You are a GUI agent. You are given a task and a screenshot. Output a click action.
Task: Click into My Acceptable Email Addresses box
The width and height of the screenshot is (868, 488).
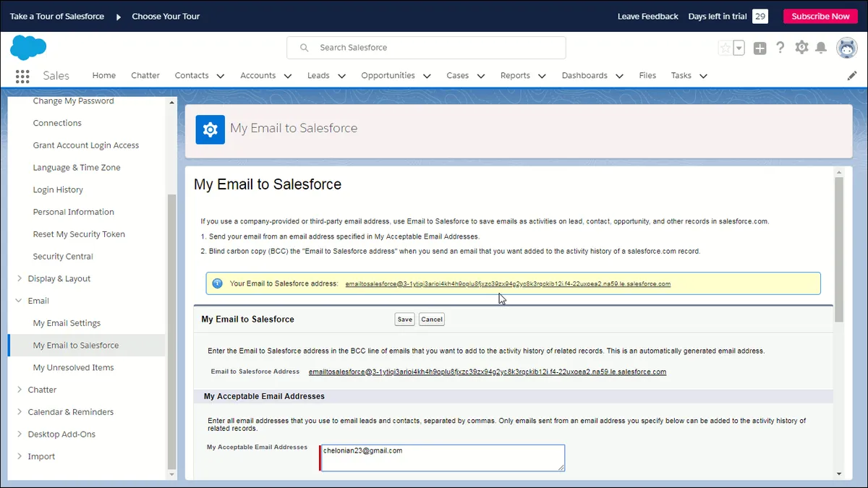tap(442, 458)
